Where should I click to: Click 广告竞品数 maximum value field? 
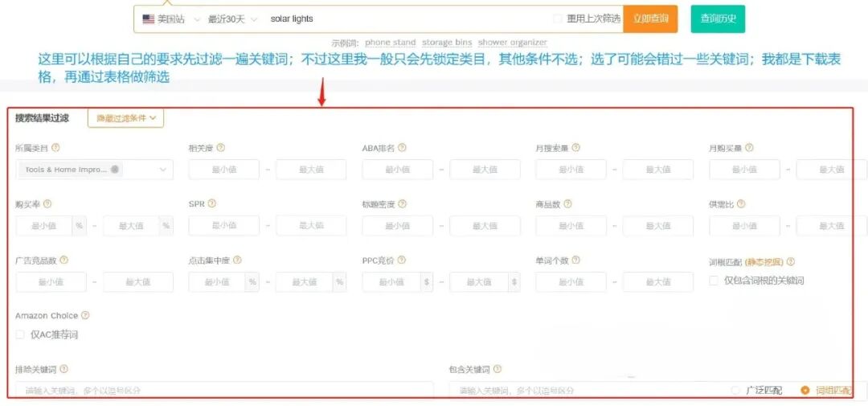(x=138, y=282)
